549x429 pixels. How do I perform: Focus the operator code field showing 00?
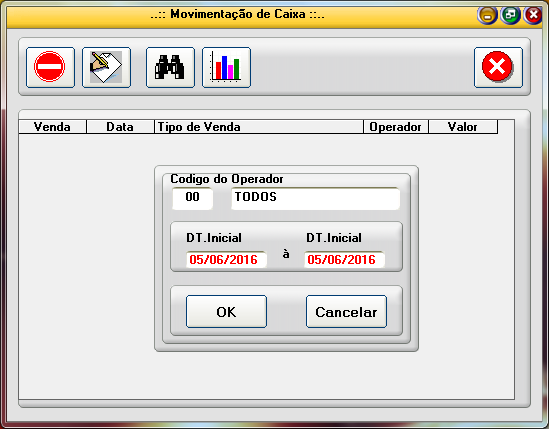[192, 198]
